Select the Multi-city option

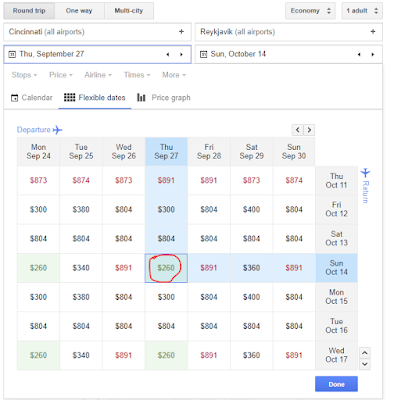pos(129,11)
